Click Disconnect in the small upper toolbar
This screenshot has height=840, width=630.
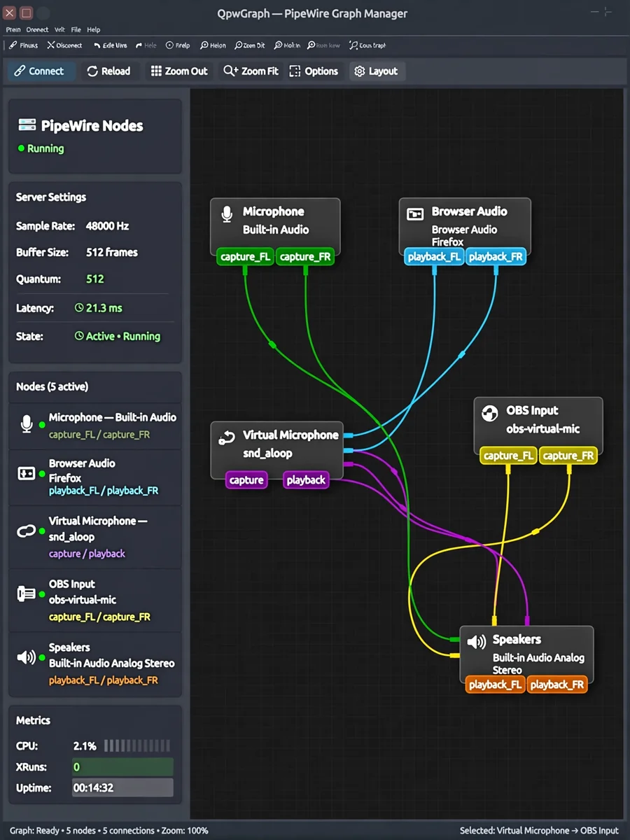pyautogui.click(x=64, y=45)
